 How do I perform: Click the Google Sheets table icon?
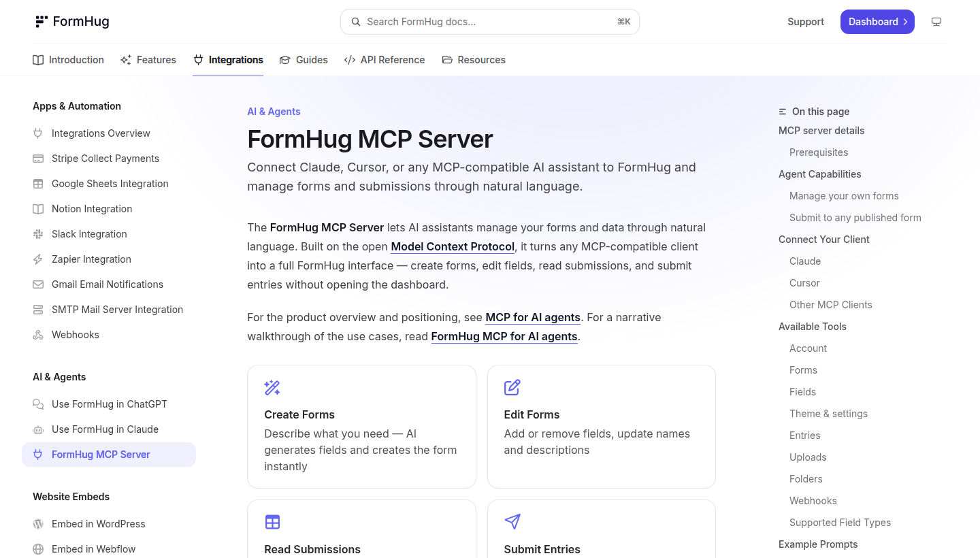(38, 184)
